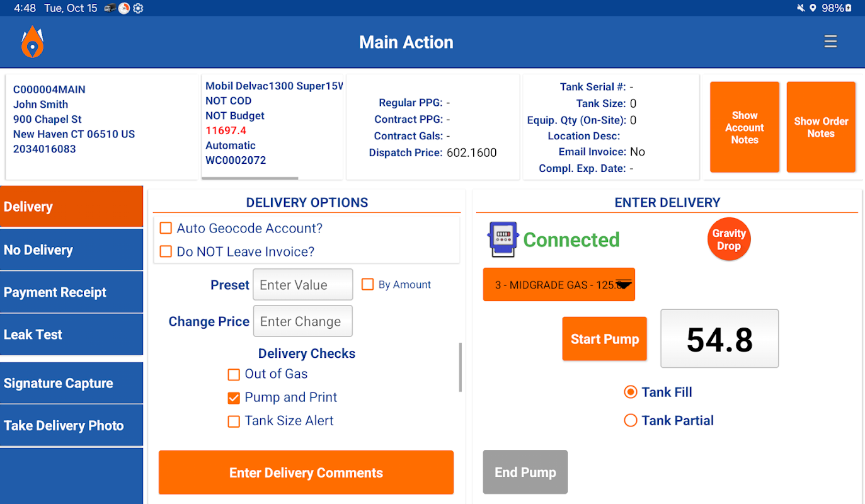Open the hamburger menu
This screenshot has height=504, width=865.
(x=830, y=42)
